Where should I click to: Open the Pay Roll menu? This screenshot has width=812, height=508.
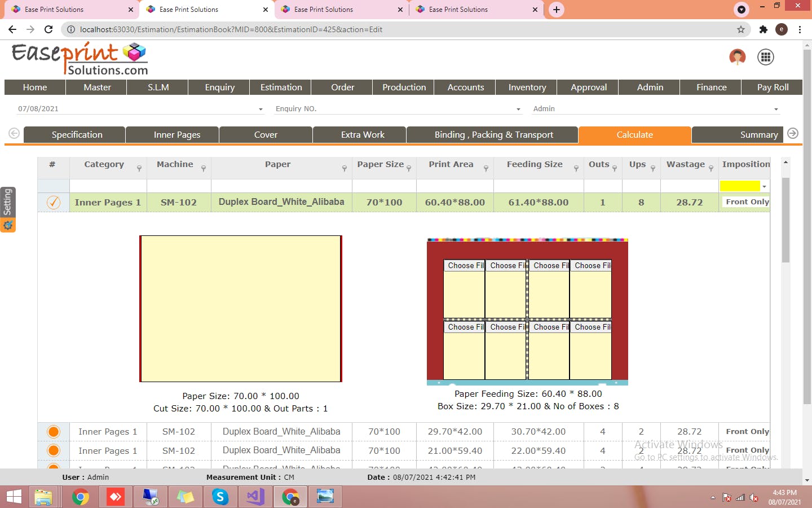pyautogui.click(x=773, y=87)
